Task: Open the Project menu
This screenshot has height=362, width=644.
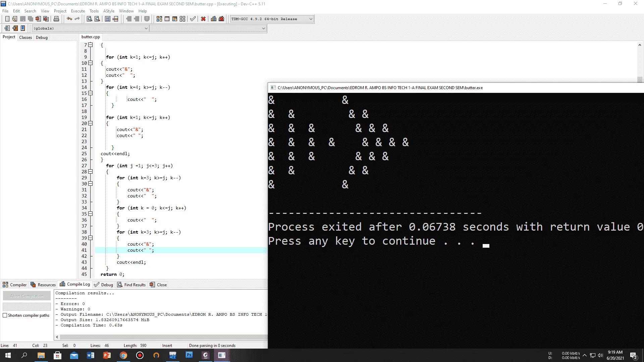Action: coord(60,11)
